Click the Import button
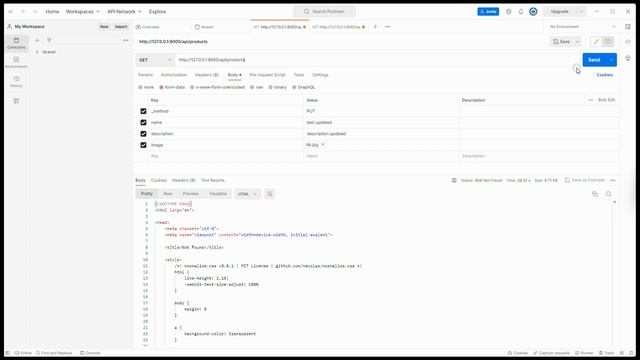Viewport: 640px width, 360px height. (121, 27)
